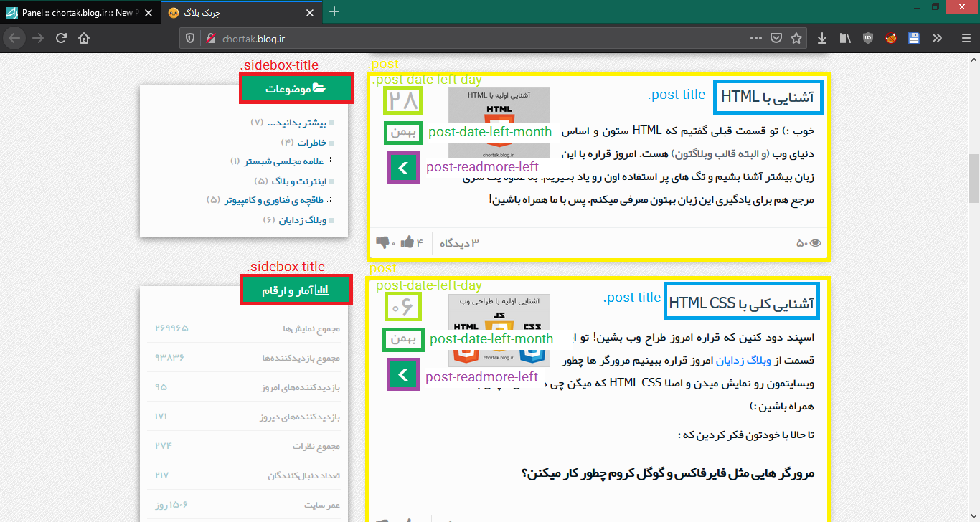Open a new browser tab
980x522 pixels.
[334, 11]
